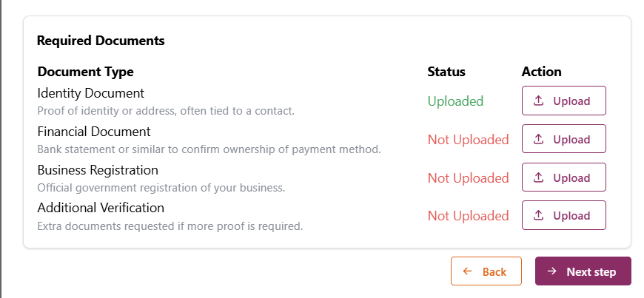The width and height of the screenshot is (644, 298).
Task: Go back using the Back button label
Action: coord(494,272)
